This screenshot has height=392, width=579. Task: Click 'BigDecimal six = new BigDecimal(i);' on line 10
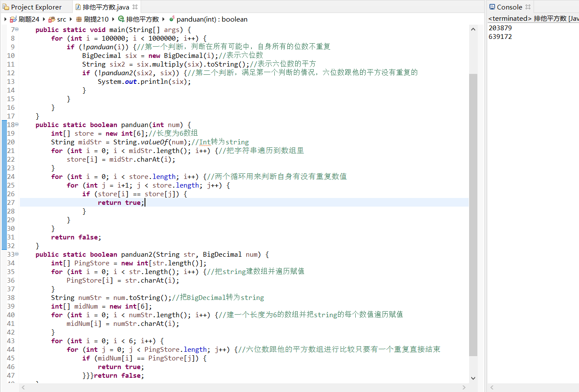tap(150, 55)
